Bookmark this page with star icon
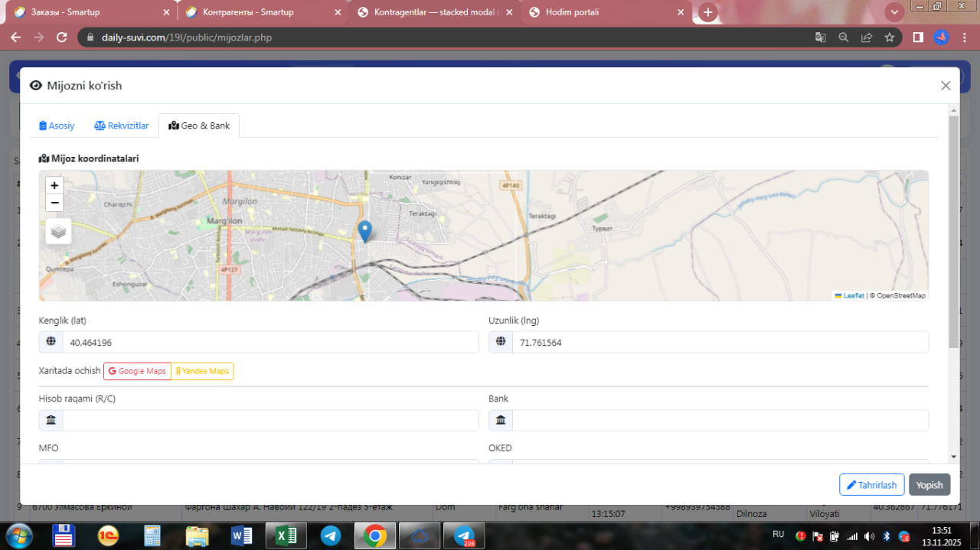This screenshot has width=980, height=550. pos(889,37)
